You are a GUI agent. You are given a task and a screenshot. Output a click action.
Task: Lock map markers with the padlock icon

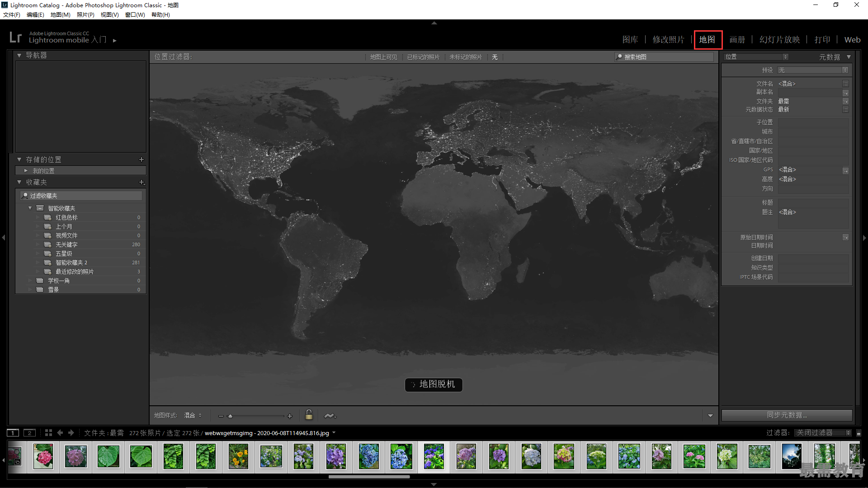click(309, 415)
